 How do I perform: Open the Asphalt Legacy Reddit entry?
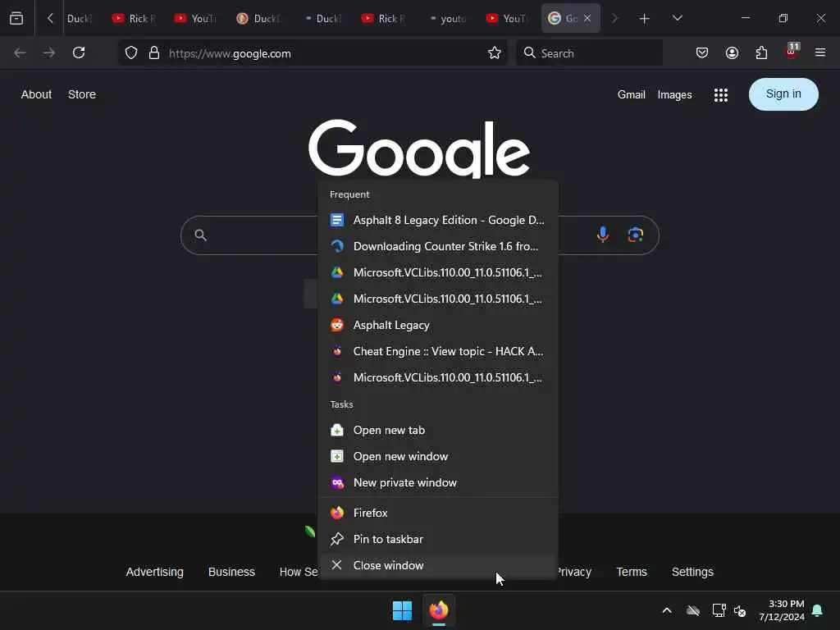pos(438,325)
